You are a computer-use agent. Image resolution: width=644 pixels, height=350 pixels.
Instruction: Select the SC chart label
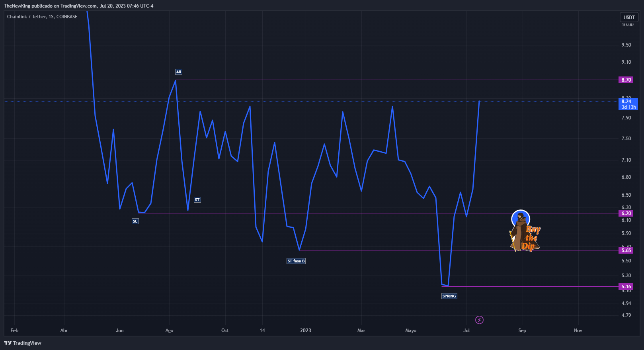pyautogui.click(x=135, y=221)
